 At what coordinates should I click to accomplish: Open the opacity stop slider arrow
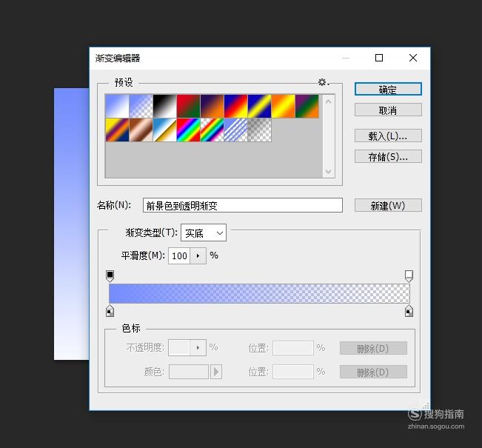[x=198, y=348]
